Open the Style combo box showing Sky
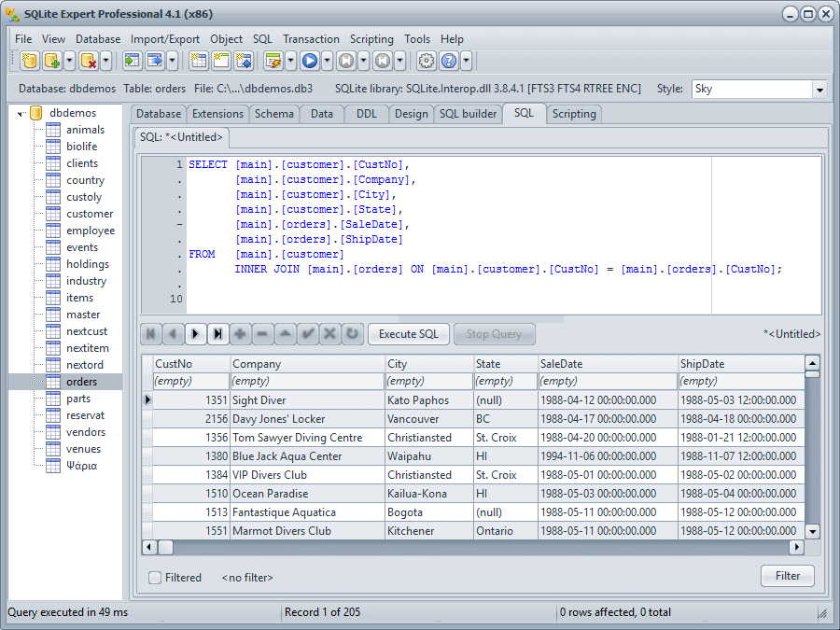This screenshot has width=840, height=630. click(759, 89)
